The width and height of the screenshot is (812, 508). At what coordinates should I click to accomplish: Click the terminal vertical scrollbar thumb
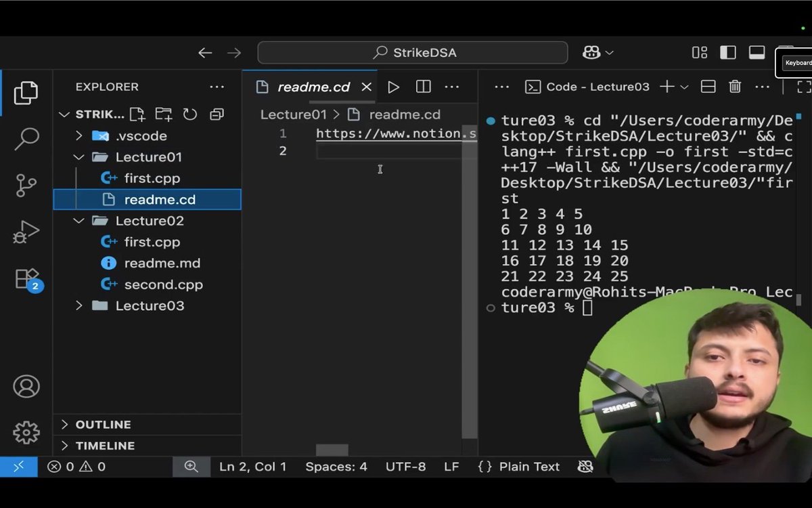[798, 300]
